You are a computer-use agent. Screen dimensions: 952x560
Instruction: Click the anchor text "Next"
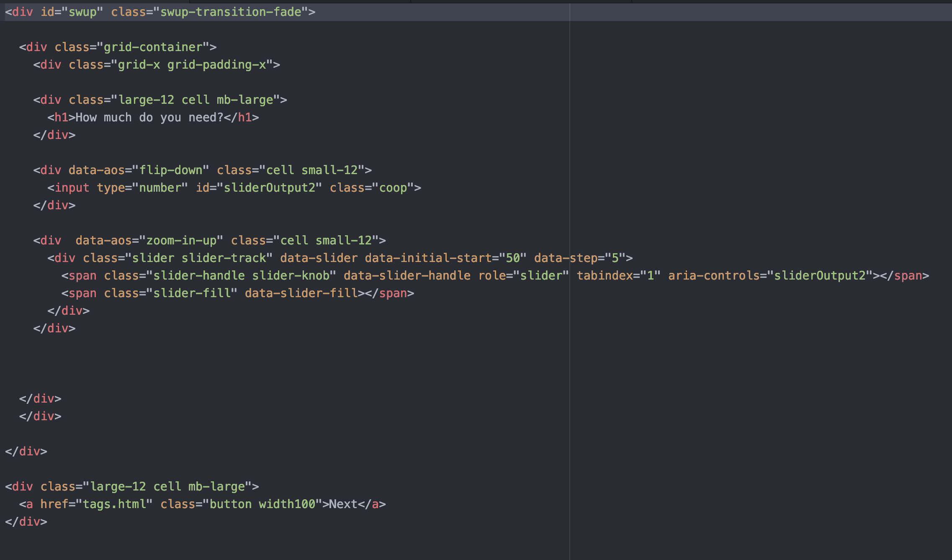point(343,504)
